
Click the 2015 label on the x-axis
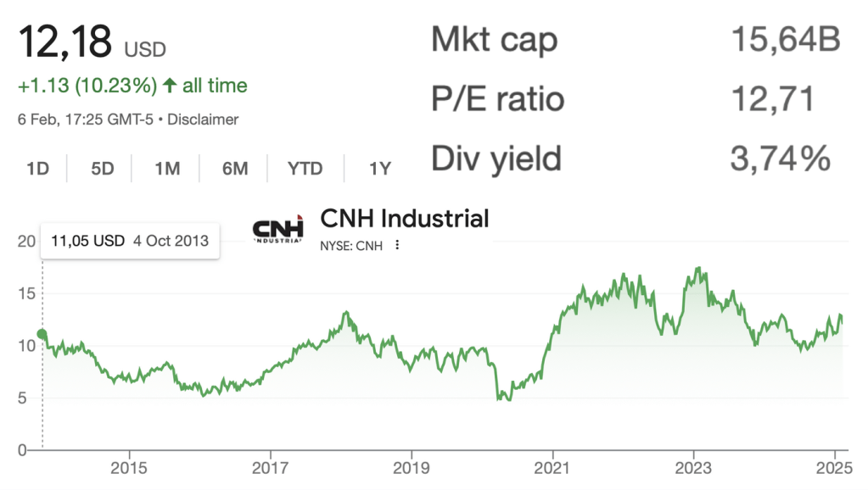(x=129, y=467)
